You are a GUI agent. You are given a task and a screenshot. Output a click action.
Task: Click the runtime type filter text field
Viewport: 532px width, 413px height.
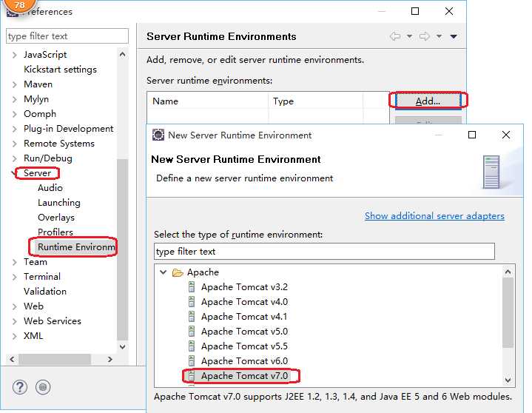click(324, 252)
